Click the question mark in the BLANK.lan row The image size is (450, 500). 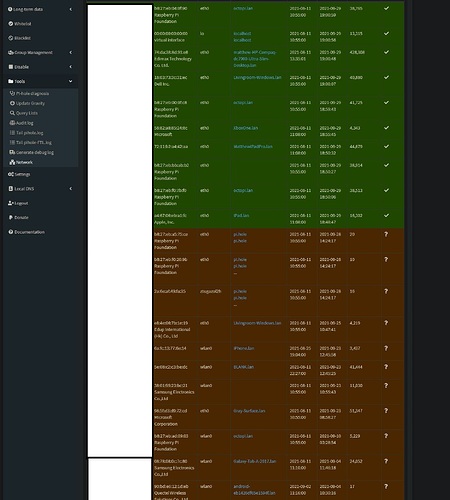click(x=386, y=367)
